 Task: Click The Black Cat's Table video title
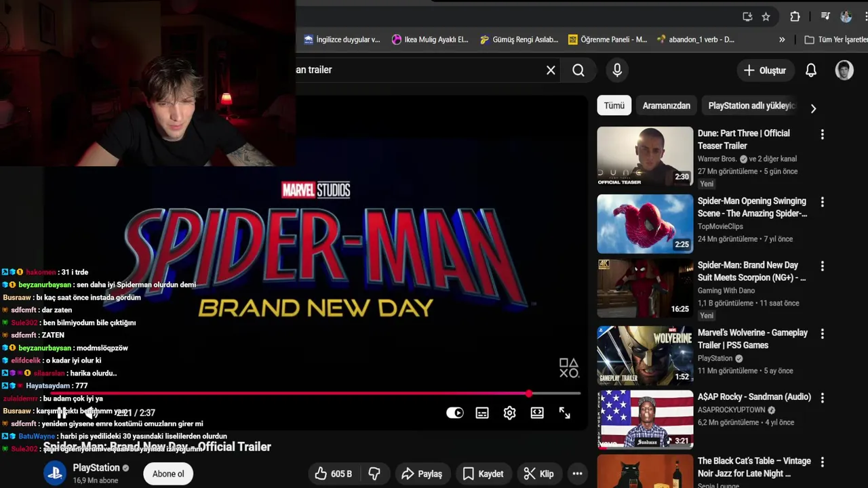[754, 468]
